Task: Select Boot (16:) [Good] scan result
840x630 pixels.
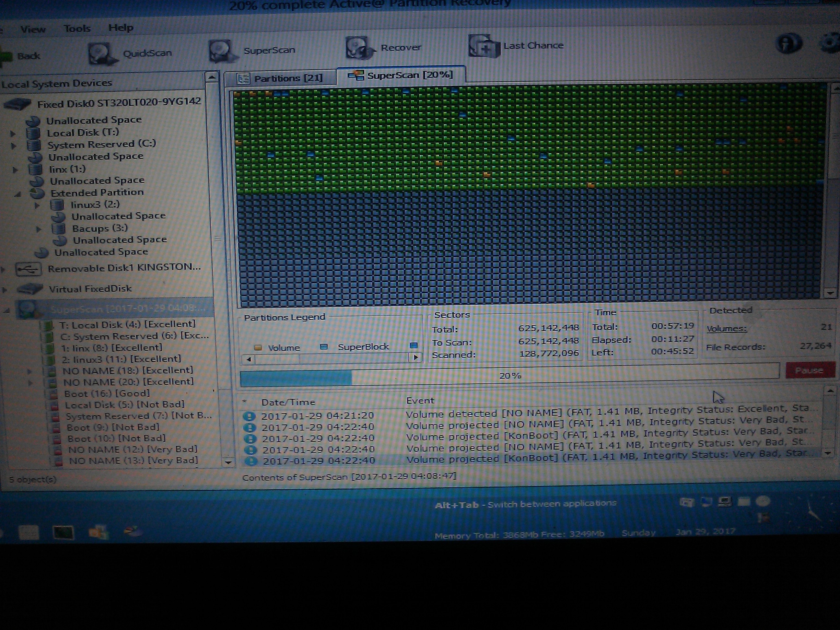Action: point(107,393)
